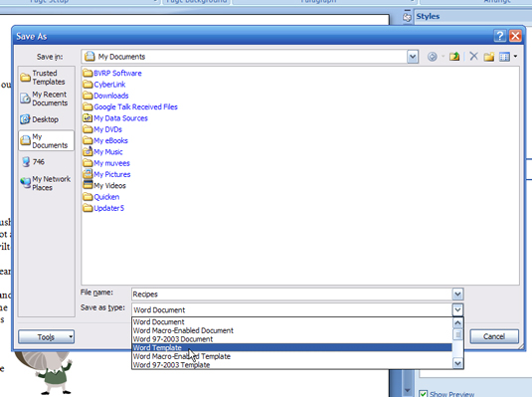Expand the Save in location dropdown
This screenshot has width=532, height=397.
[x=413, y=57]
